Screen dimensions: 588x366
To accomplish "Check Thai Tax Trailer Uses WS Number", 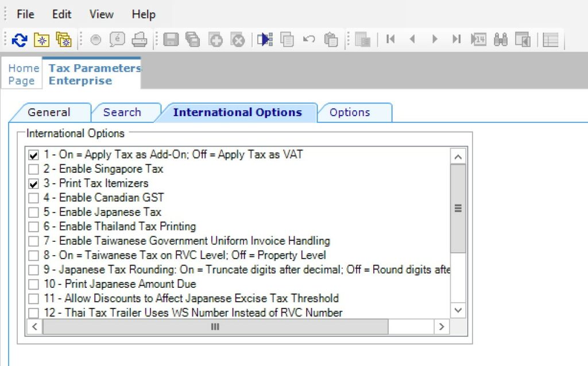I will [x=33, y=313].
